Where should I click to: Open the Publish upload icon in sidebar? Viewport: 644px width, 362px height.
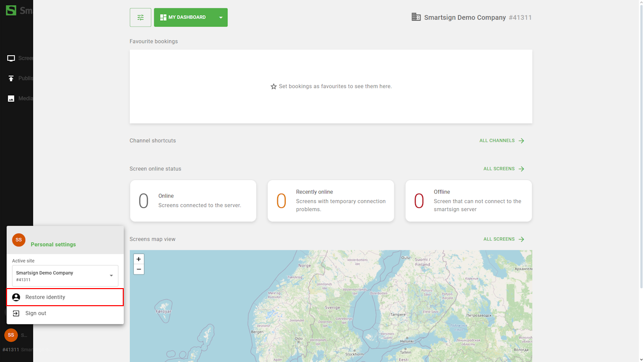pos(11,78)
